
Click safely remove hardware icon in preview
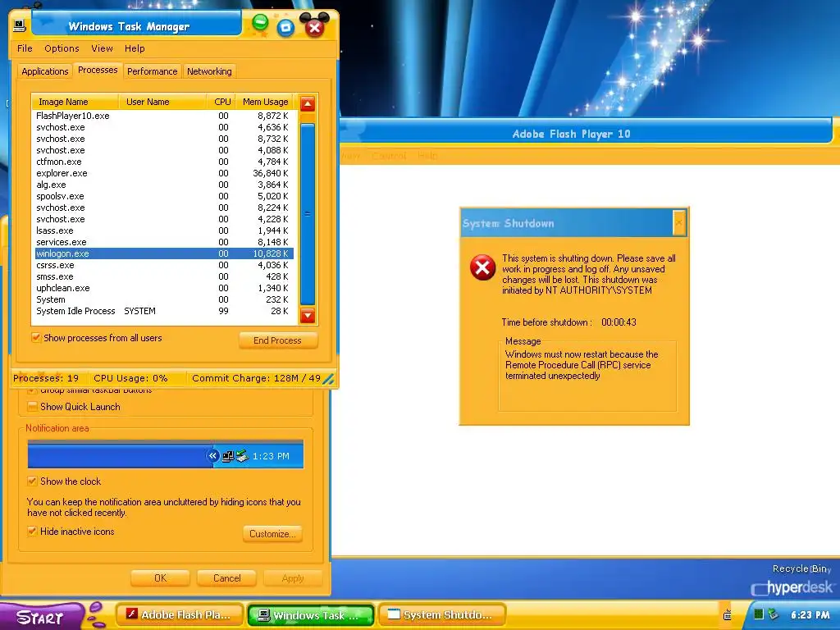coord(242,456)
